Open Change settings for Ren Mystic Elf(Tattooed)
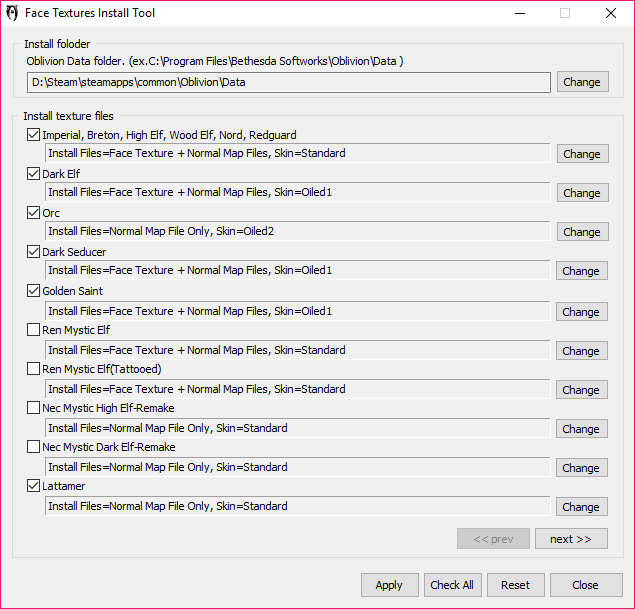 tap(581, 390)
